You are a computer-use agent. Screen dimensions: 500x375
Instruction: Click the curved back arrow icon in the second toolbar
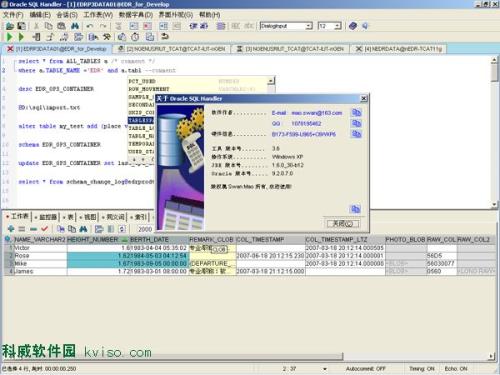(165, 37)
